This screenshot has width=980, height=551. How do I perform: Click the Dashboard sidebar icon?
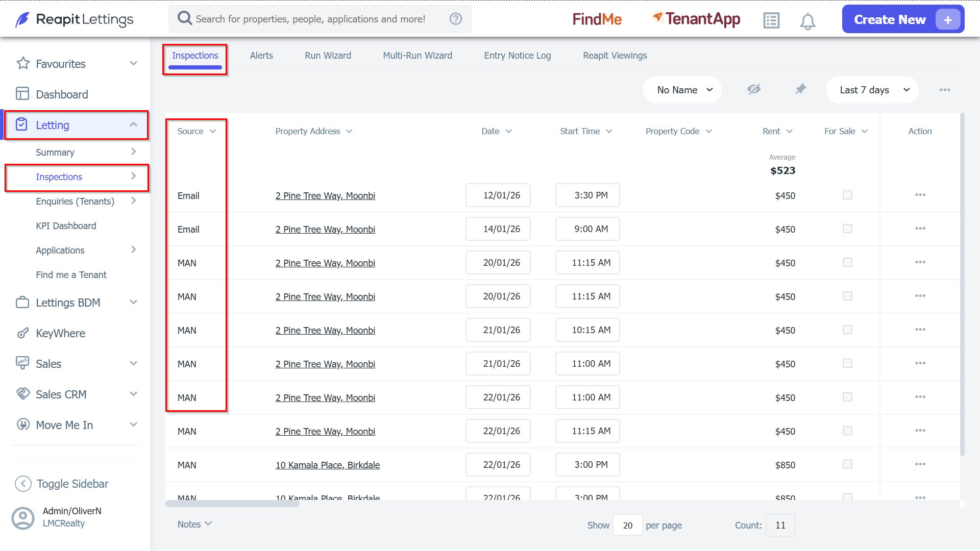22,94
